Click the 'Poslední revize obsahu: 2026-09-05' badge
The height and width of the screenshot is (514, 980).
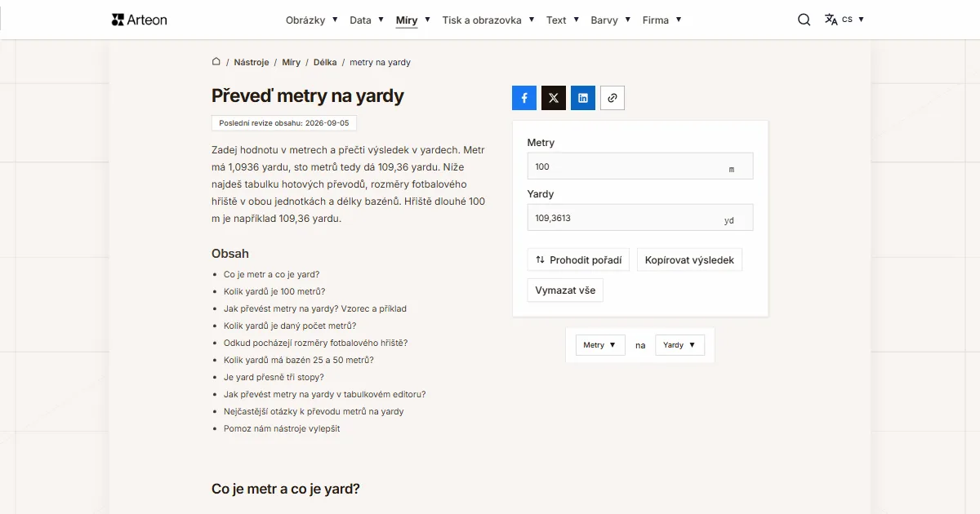pos(284,123)
